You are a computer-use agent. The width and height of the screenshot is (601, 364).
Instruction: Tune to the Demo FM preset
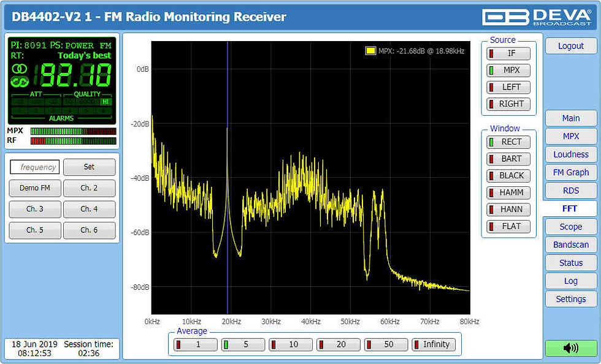[x=35, y=188]
